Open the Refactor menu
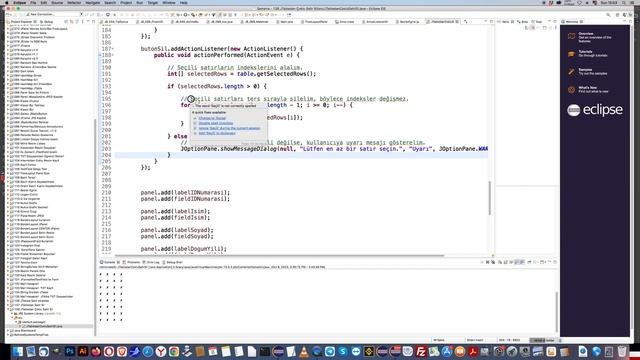This screenshot has height=360, width=640. tap(74, 2)
